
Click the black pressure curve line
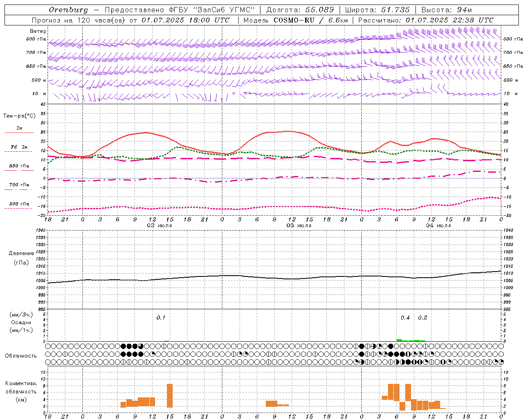(274, 278)
